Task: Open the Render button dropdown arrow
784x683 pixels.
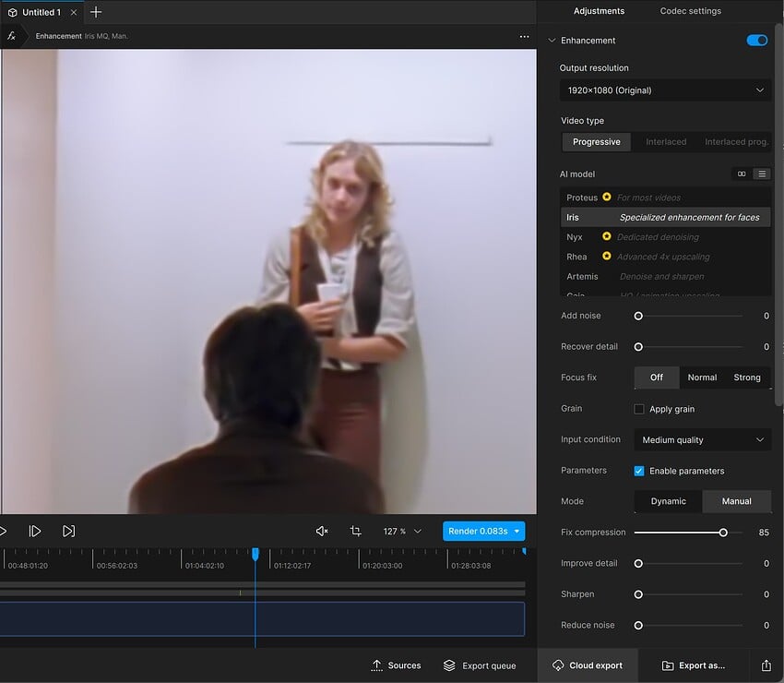Action: [517, 531]
